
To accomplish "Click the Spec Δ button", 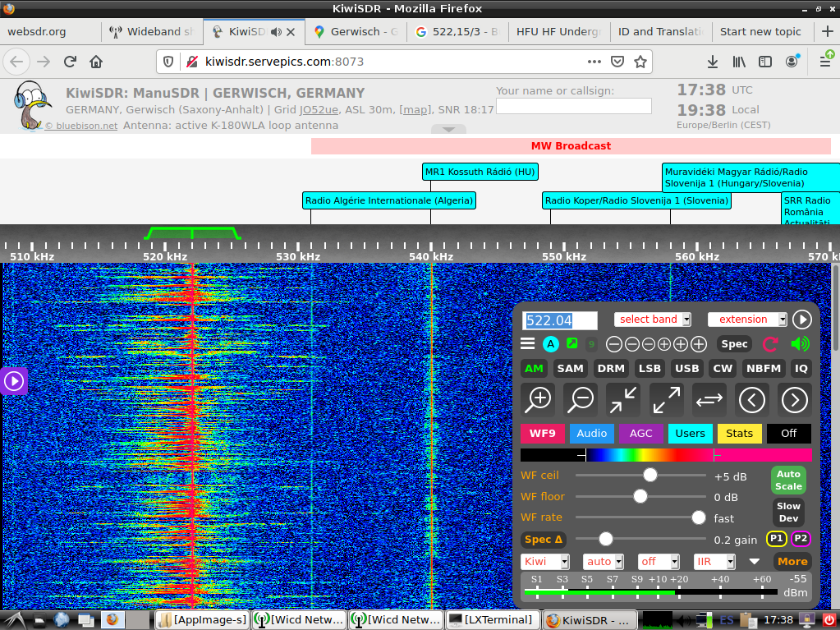I will (x=544, y=540).
